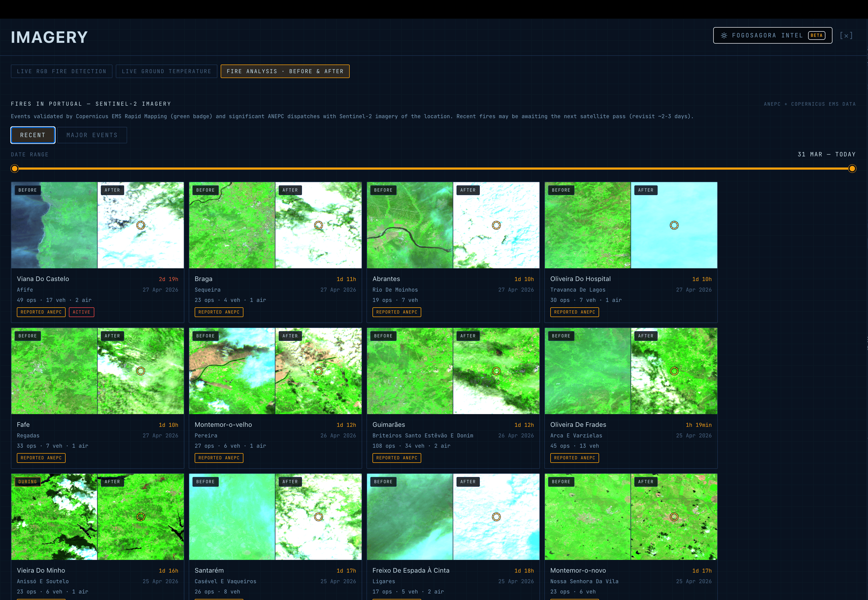
Task: Click fire marker on Fafe after image
Action: (x=141, y=371)
